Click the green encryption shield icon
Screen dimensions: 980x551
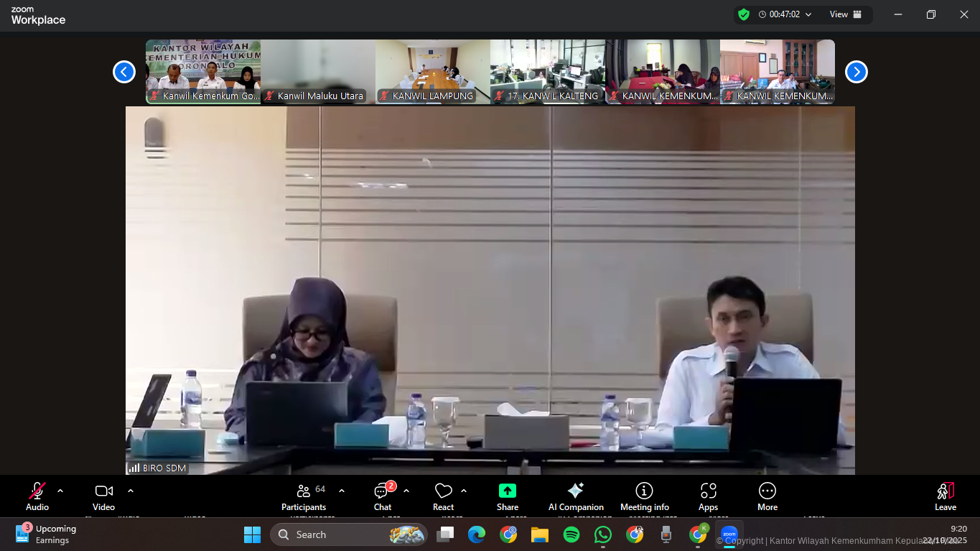click(744, 14)
